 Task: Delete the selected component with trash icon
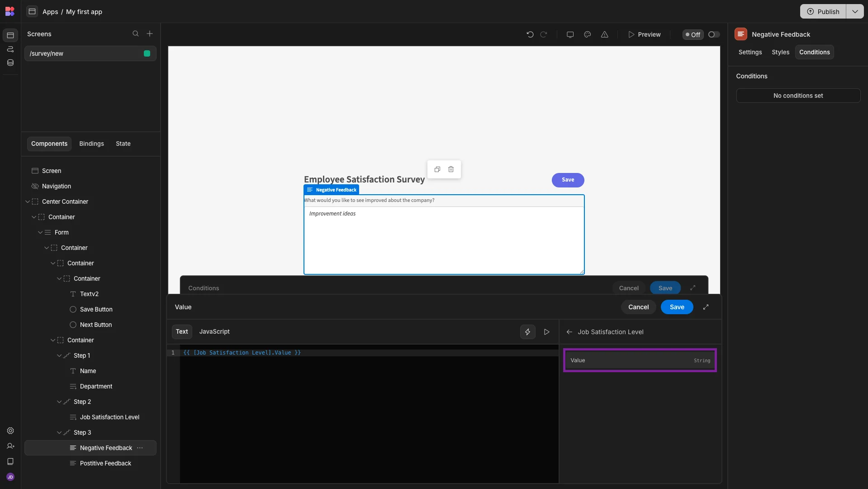click(x=451, y=169)
